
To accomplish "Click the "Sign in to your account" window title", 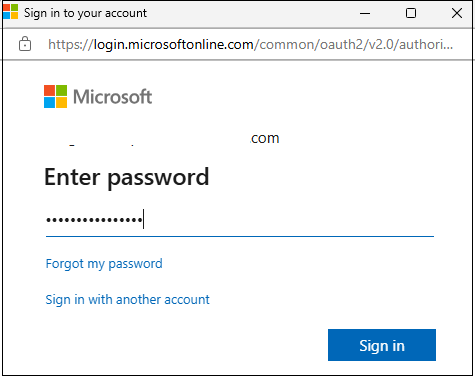I will coord(85,13).
